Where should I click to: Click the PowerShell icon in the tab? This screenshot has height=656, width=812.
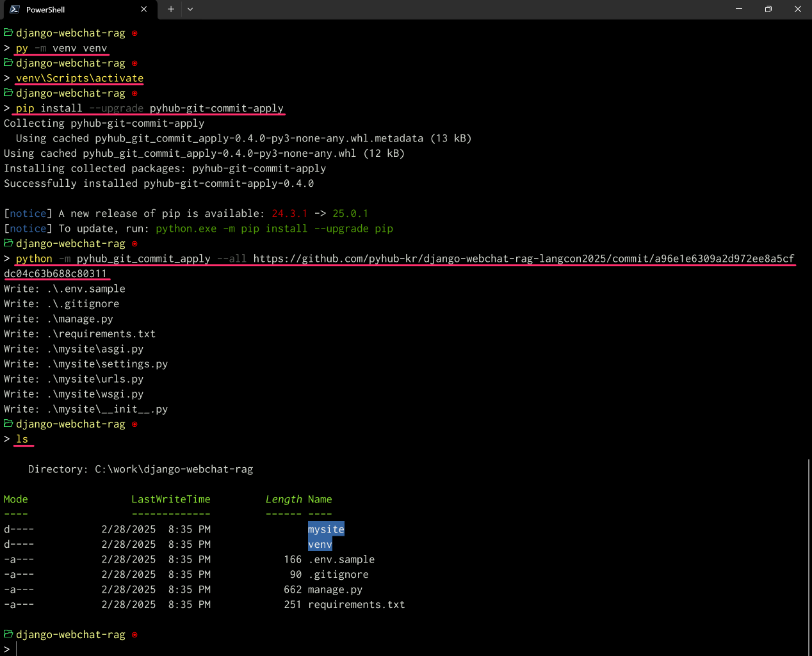click(x=15, y=9)
